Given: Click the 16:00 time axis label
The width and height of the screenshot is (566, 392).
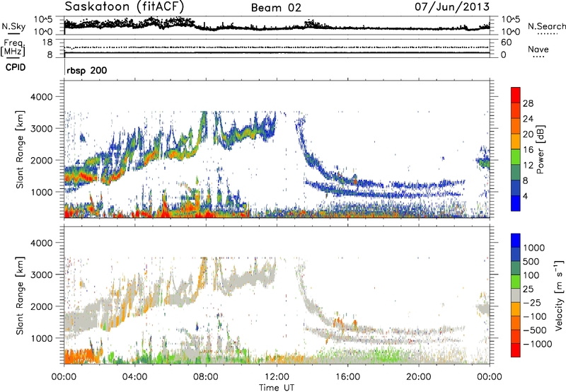Looking at the screenshot, I should 347,377.
